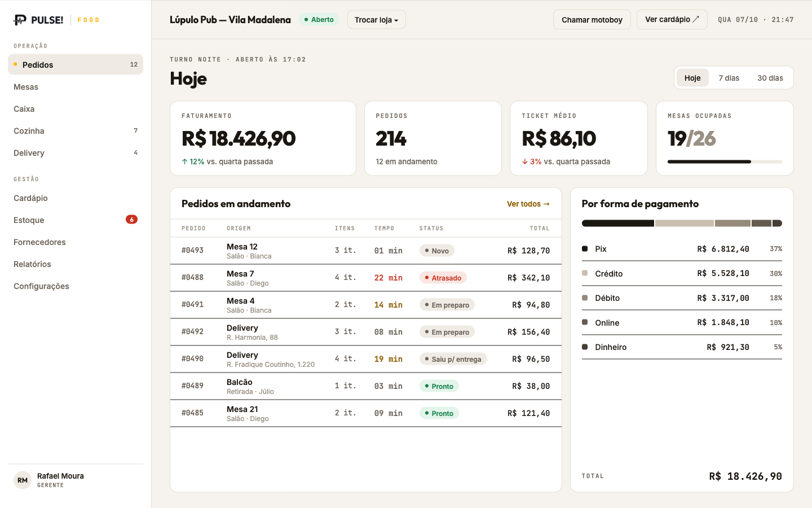
Task: Click Rafael Moura profile name
Action: coord(60,476)
